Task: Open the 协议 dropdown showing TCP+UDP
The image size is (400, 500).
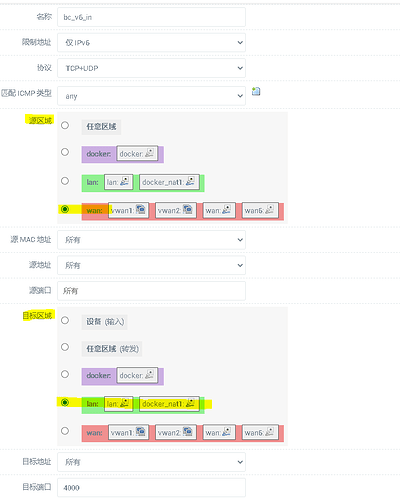Action: pyautogui.click(x=151, y=68)
